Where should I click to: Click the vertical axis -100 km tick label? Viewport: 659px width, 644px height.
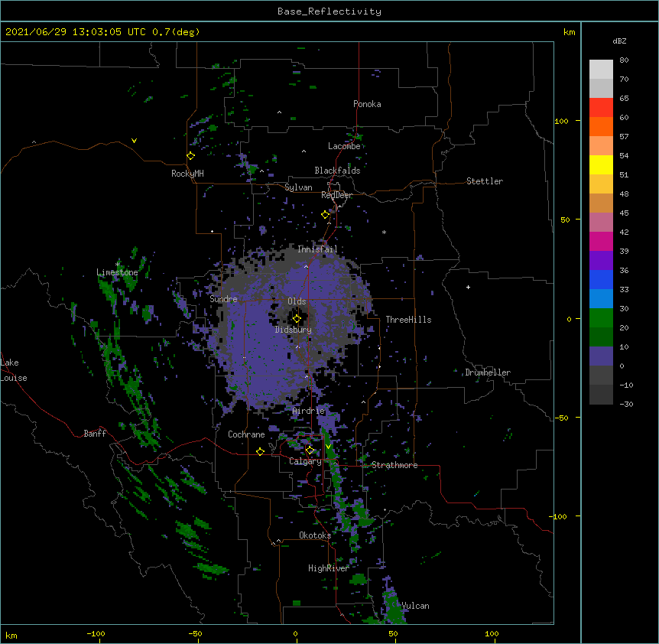pyautogui.click(x=559, y=516)
